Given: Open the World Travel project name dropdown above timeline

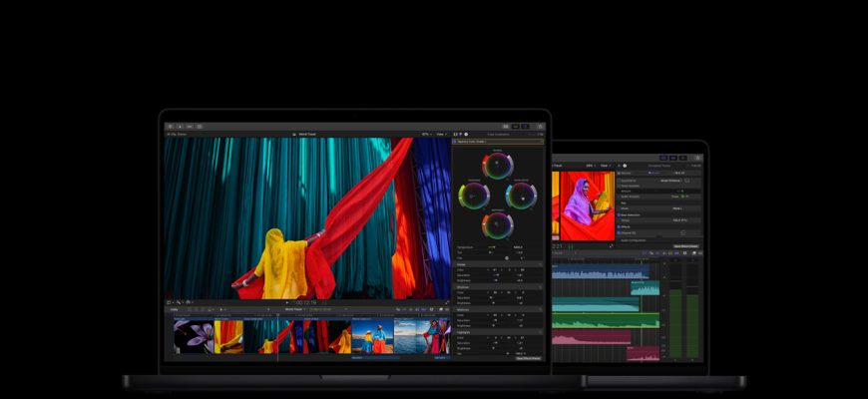Looking at the screenshot, I should (x=296, y=309).
